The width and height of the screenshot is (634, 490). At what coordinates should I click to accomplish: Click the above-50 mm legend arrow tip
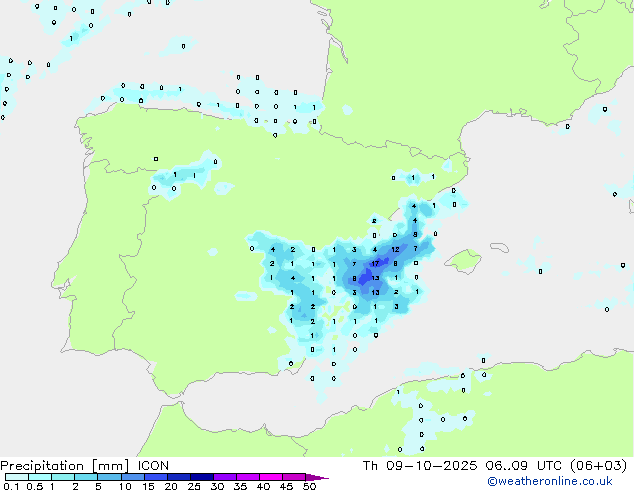click(x=317, y=477)
